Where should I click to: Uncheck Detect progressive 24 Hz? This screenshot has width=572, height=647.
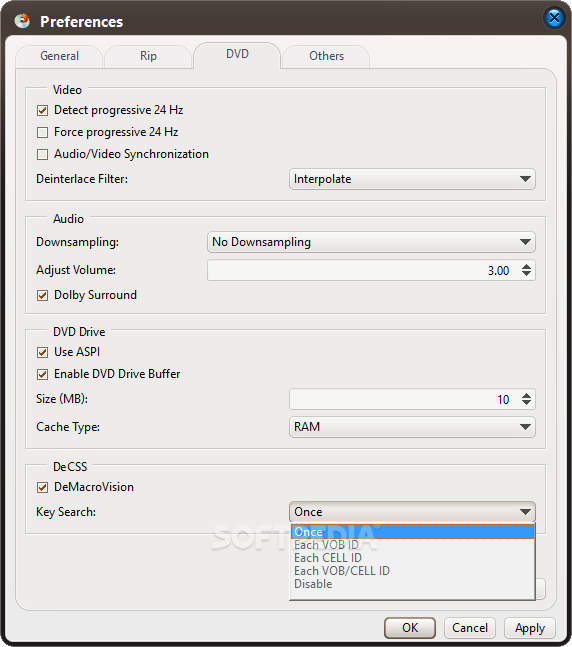point(42,111)
